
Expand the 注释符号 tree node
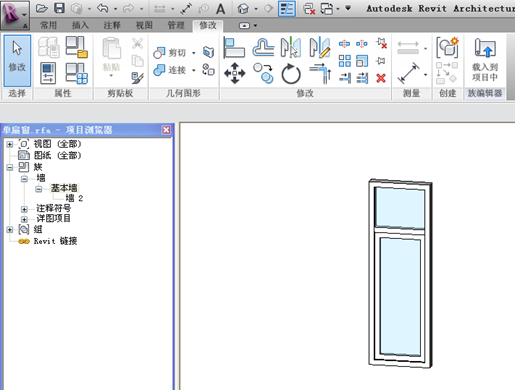coord(24,209)
